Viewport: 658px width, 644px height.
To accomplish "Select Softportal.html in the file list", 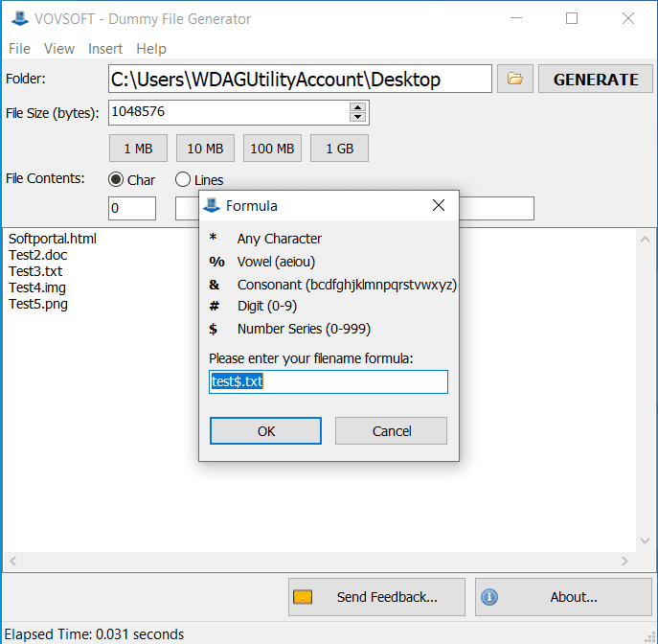I will 53,239.
